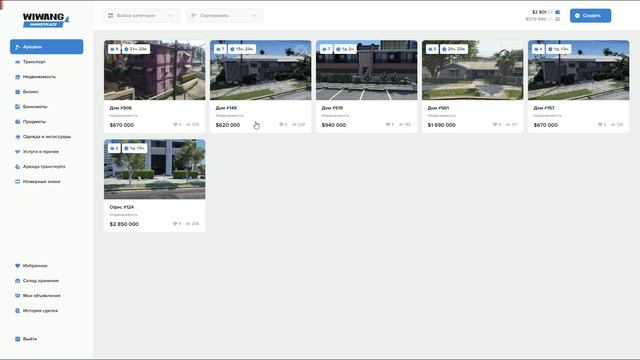Image resolution: width=640 pixels, height=360 pixels.
Task: Click the Офис #124 building photo
Action: [x=155, y=169]
